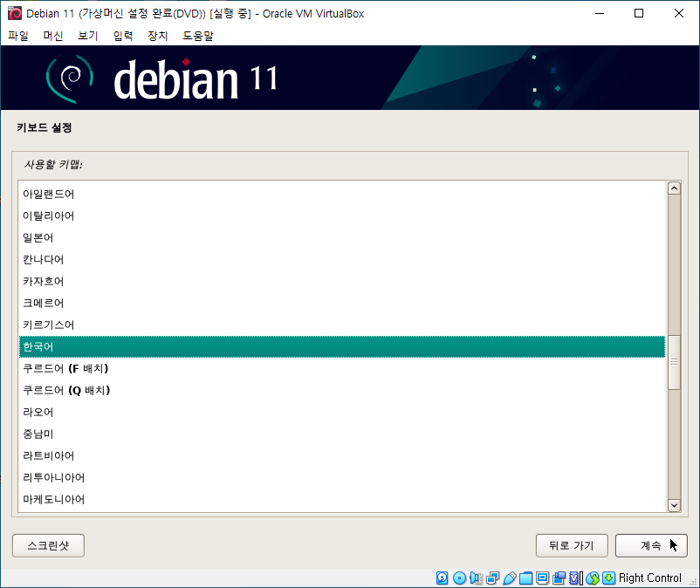Image resolution: width=700 pixels, height=588 pixels.
Task: Click the CPU virtualization status icon
Action: click(x=576, y=578)
